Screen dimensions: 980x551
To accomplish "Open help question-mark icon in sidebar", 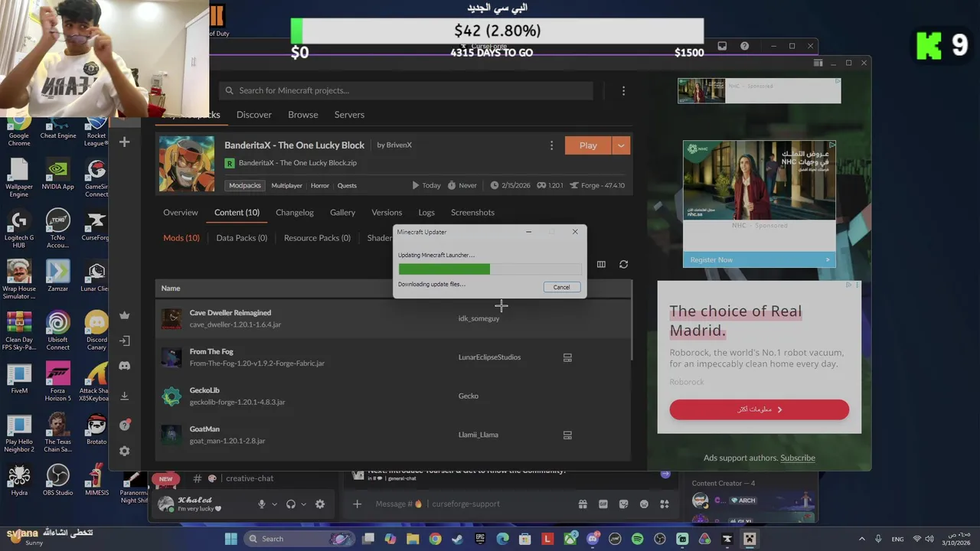I will [125, 425].
